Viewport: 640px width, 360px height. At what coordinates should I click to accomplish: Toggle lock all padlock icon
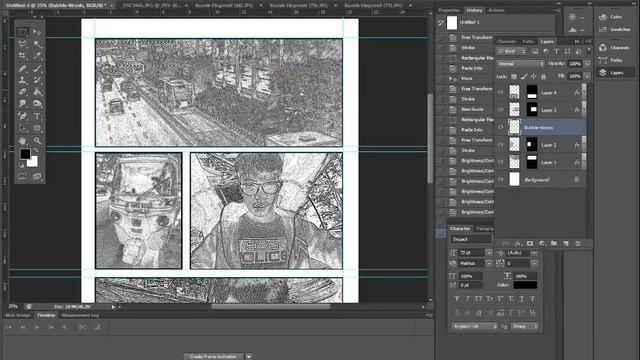(543, 76)
